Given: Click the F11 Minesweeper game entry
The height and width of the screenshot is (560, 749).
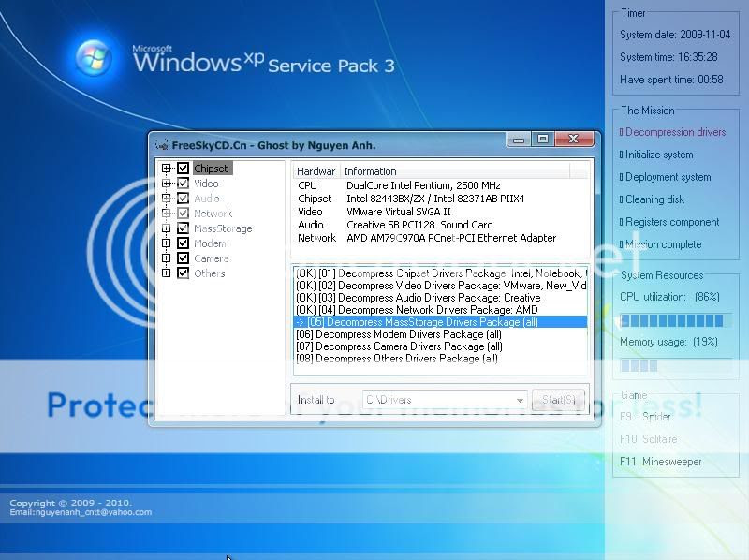Looking at the screenshot, I should pyautogui.click(x=661, y=462).
